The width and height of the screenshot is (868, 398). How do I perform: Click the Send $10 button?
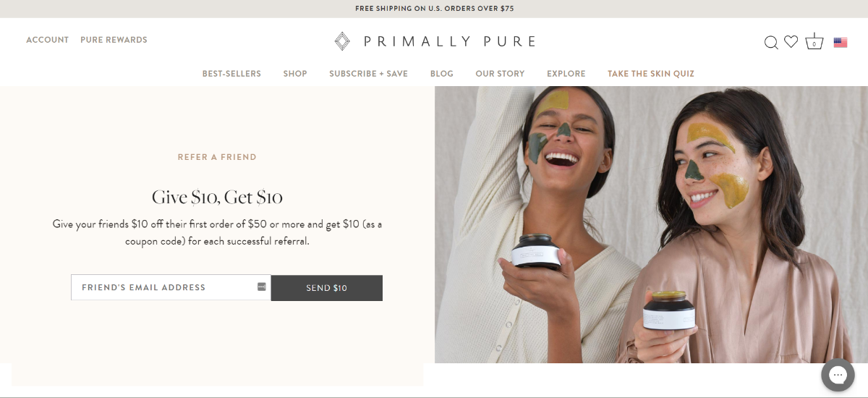click(327, 288)
